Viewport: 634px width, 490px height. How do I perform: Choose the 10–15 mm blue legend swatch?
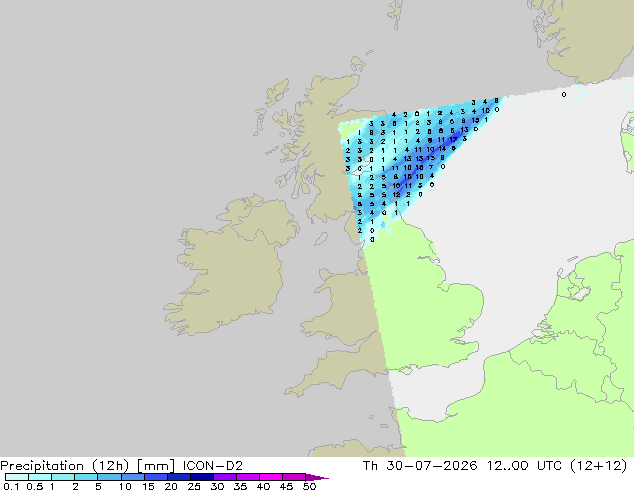tap(132, 477)
